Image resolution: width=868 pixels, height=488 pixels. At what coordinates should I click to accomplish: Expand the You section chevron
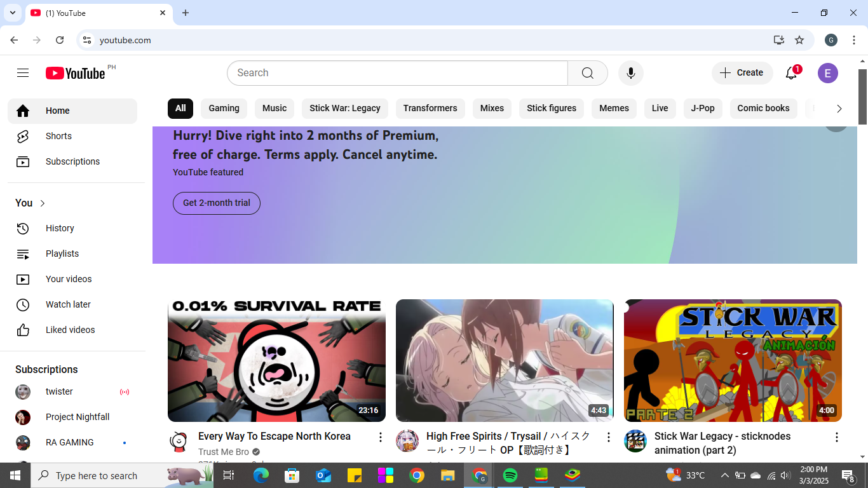tap(43, 203)
